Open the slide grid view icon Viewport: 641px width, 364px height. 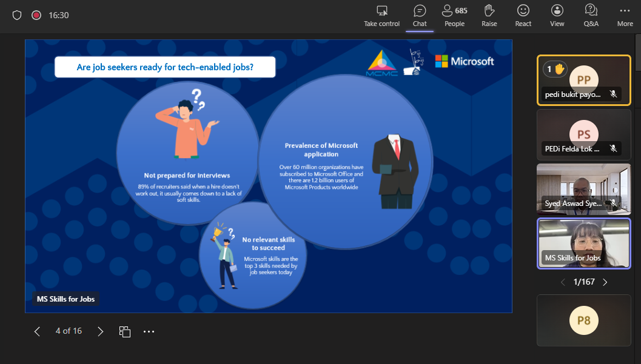(125, 331)
